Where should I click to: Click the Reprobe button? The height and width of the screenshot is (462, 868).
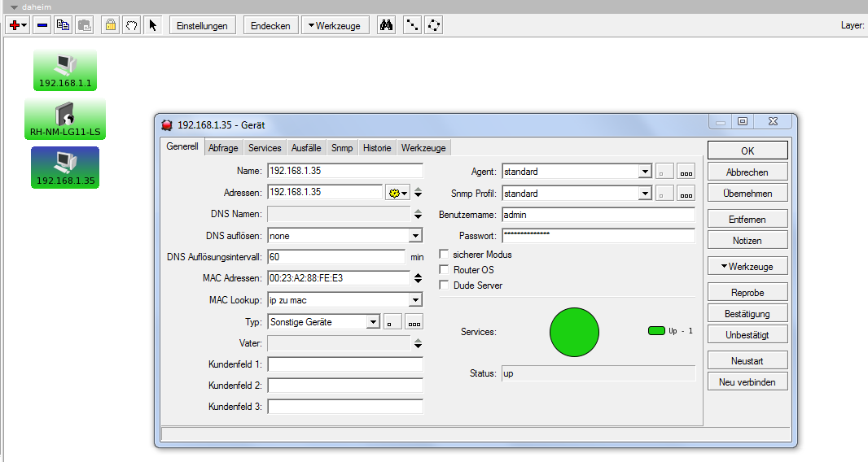click(747, 292)
